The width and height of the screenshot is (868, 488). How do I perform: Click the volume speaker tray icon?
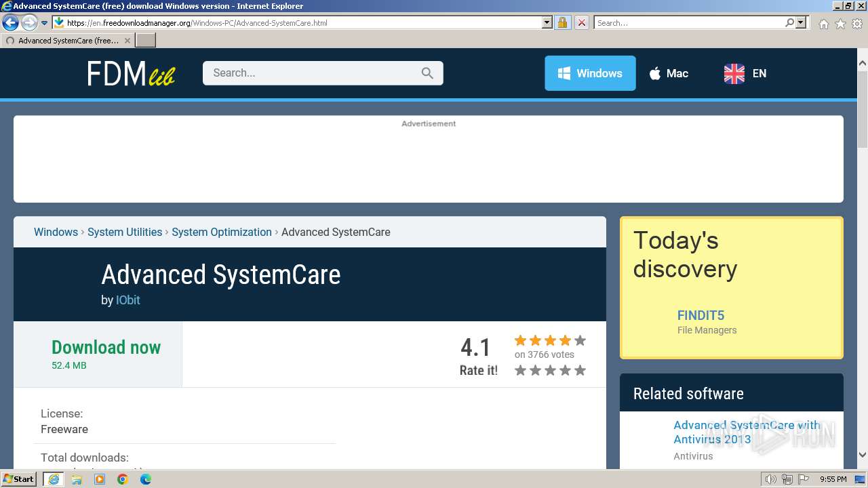click(x=772, y=479)
